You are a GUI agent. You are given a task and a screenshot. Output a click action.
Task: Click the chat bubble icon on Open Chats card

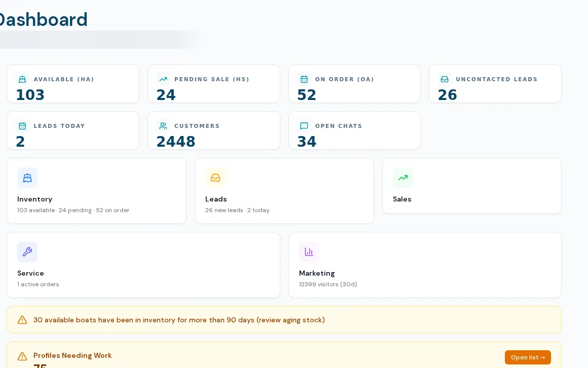(304, 126)
